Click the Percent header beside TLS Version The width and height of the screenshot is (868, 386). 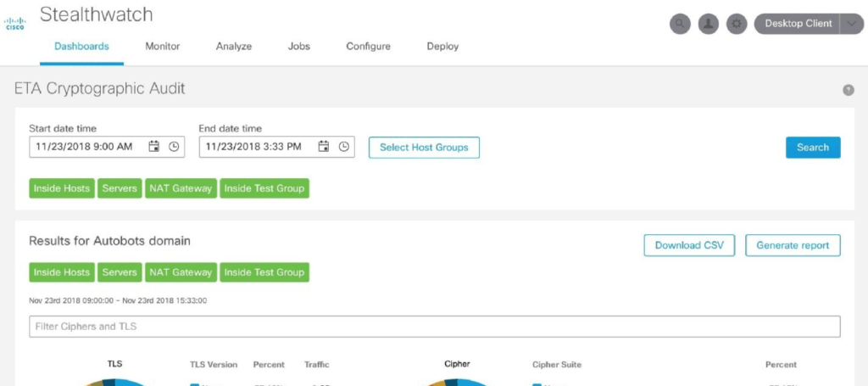[x=269, y=365]
